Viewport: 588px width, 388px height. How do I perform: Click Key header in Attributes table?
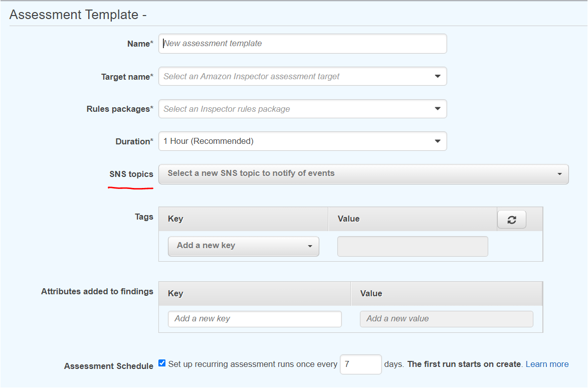[x=175, y=294]
